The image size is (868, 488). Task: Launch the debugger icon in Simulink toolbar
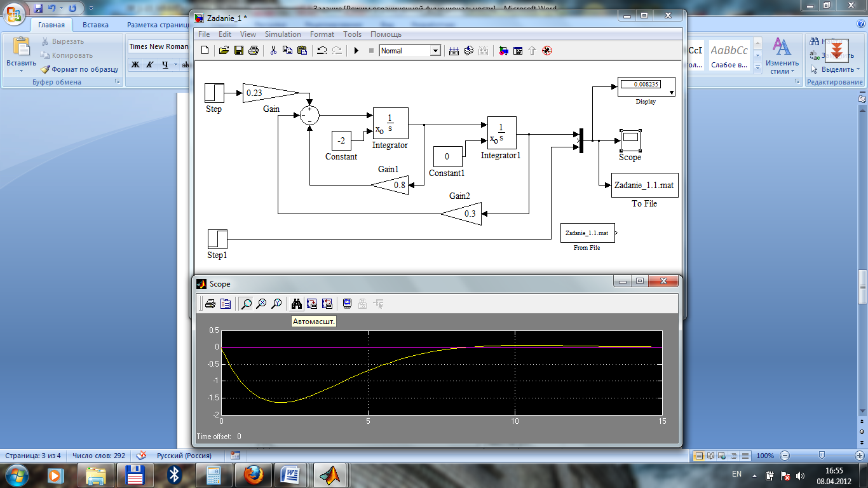coord(547,51)
